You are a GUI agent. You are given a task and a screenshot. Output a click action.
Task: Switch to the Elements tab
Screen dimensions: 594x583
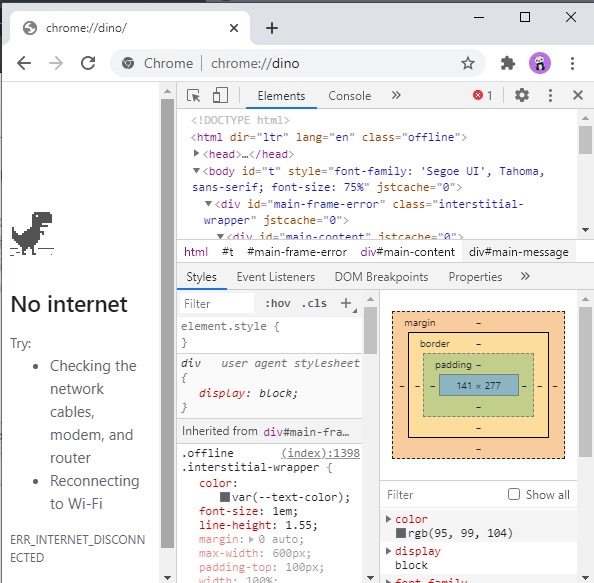[281, 96]
